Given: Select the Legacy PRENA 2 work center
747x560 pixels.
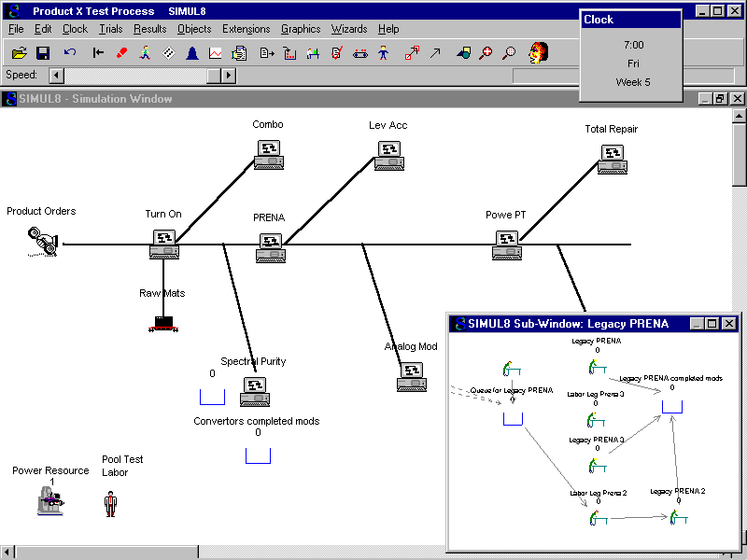Looking at the screenshot, I should point(679,517).
